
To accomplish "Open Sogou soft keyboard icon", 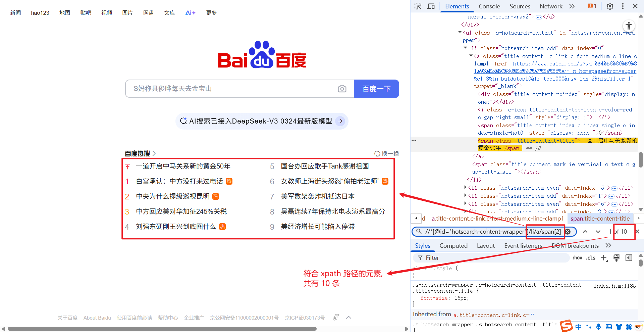I will (609, 327).
